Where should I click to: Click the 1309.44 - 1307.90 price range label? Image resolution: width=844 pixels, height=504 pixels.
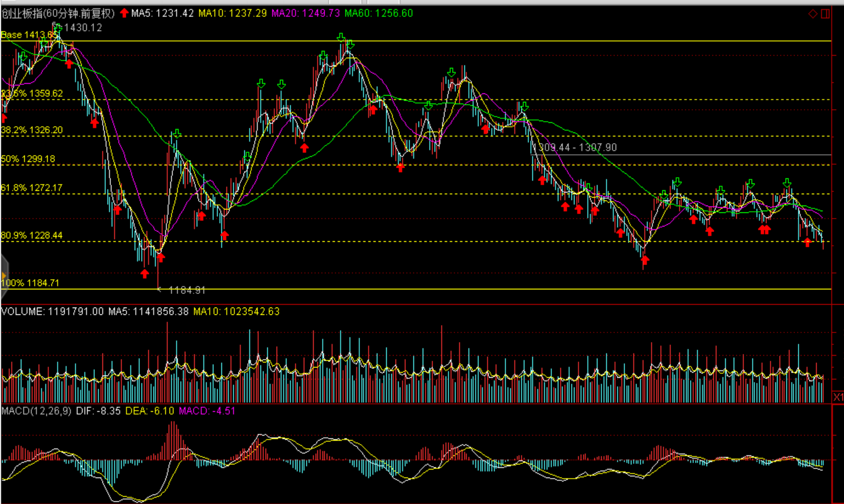coord(574,147)
